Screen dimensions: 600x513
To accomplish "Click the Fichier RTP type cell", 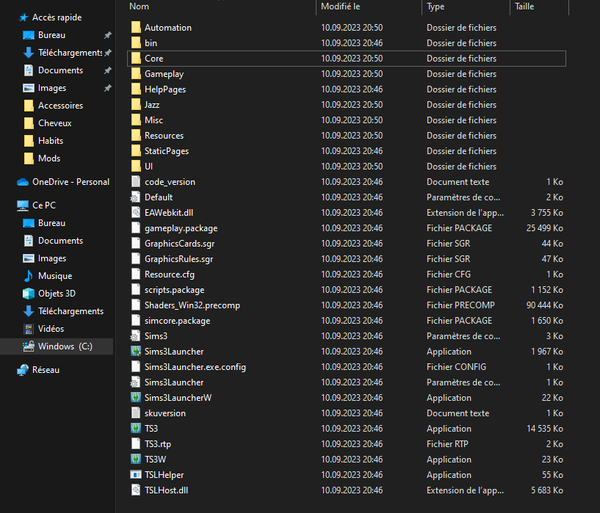I will tap(447, 444).
